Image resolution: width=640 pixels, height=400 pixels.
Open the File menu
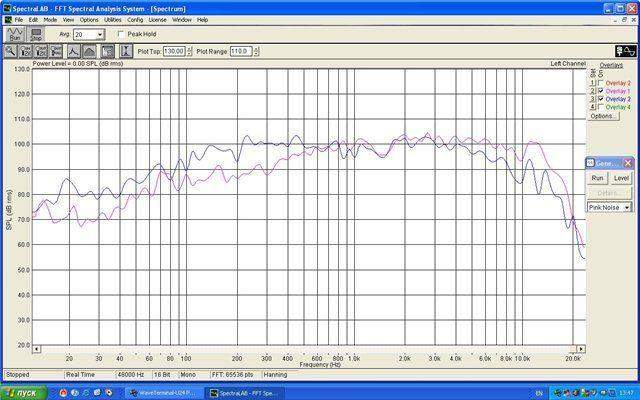(x=19, y=20)
